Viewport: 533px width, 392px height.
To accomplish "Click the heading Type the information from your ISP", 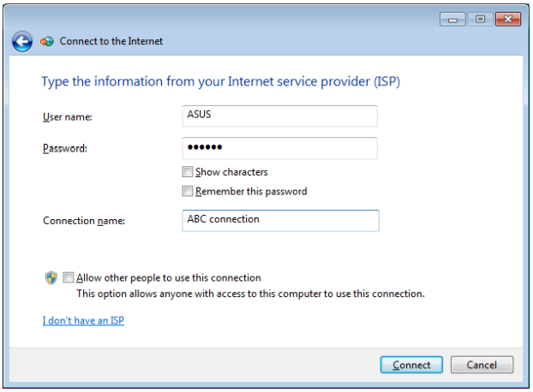I will 220,82.
